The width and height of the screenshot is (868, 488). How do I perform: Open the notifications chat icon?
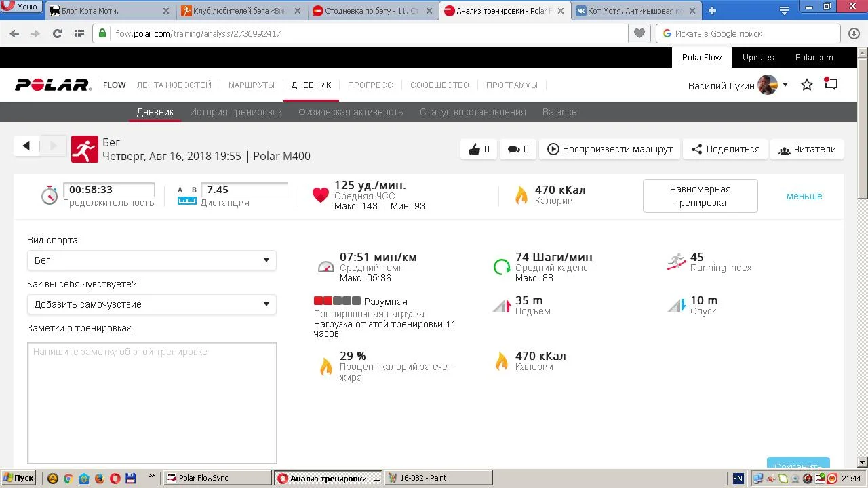[831, 84]
